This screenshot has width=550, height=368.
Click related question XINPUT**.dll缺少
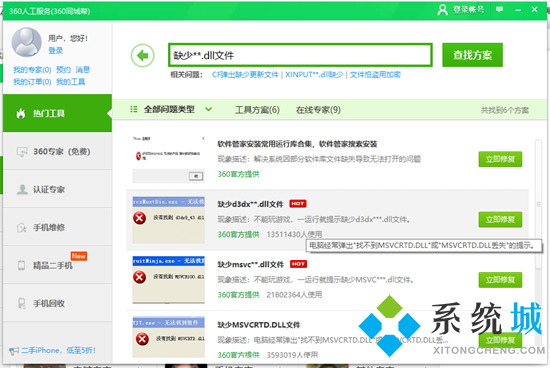pos(314,75)
